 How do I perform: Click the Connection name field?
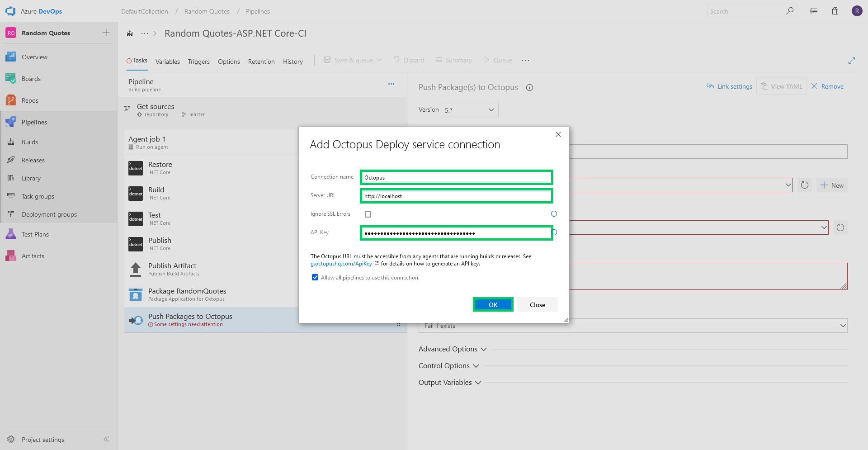coord(457,177)
